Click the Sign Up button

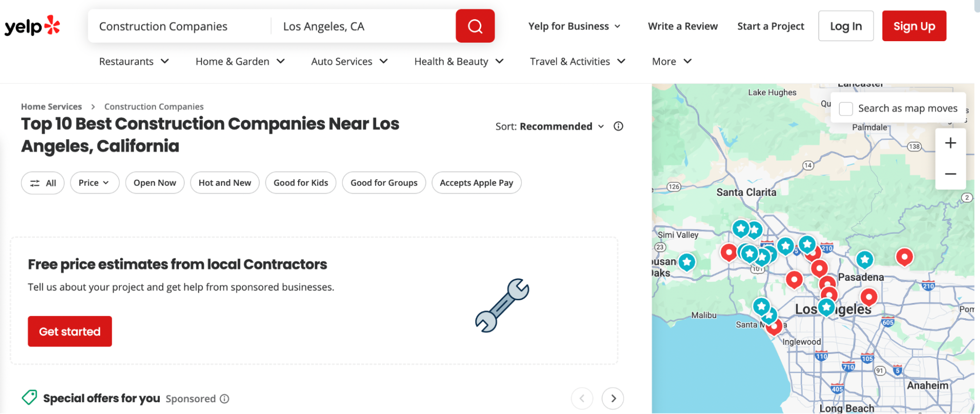pyautogui.click(x=914, y=26)
